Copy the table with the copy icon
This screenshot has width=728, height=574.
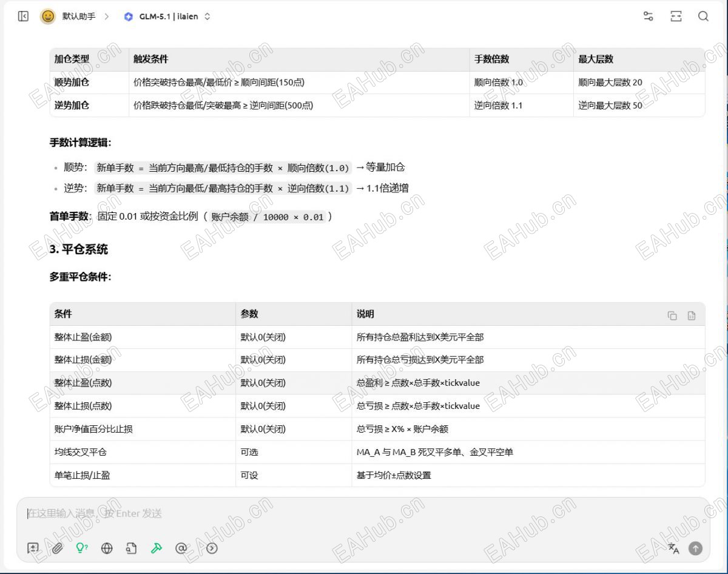(672, 316)
